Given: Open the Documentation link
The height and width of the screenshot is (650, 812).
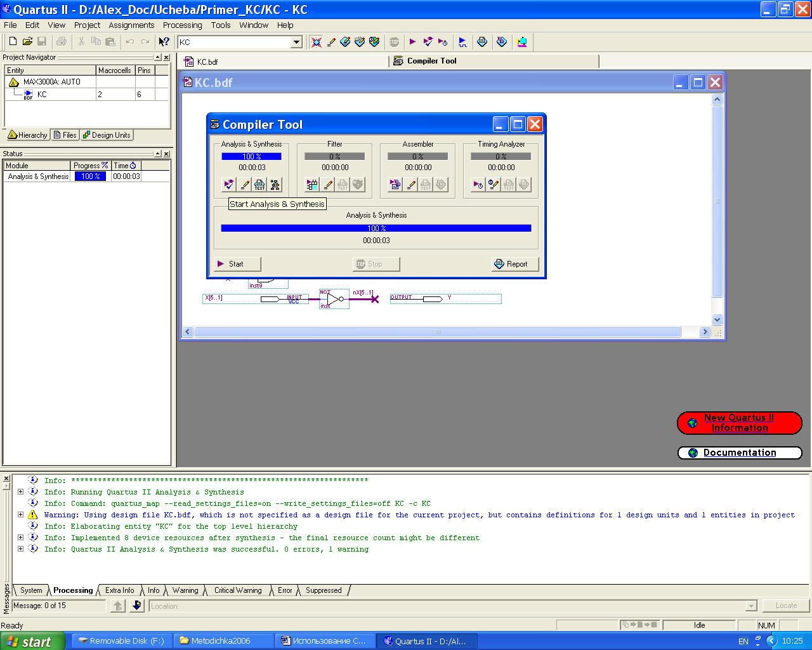Looking at the screenshot, I should point(740,453).
